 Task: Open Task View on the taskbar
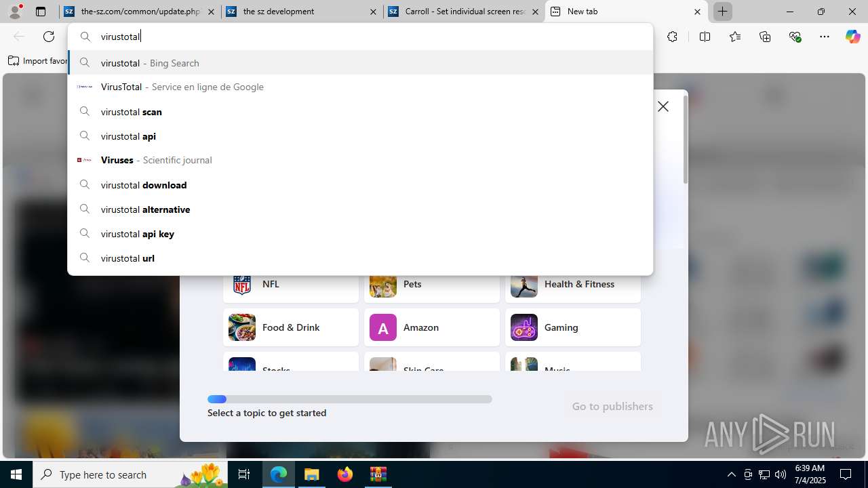[244, 474]
